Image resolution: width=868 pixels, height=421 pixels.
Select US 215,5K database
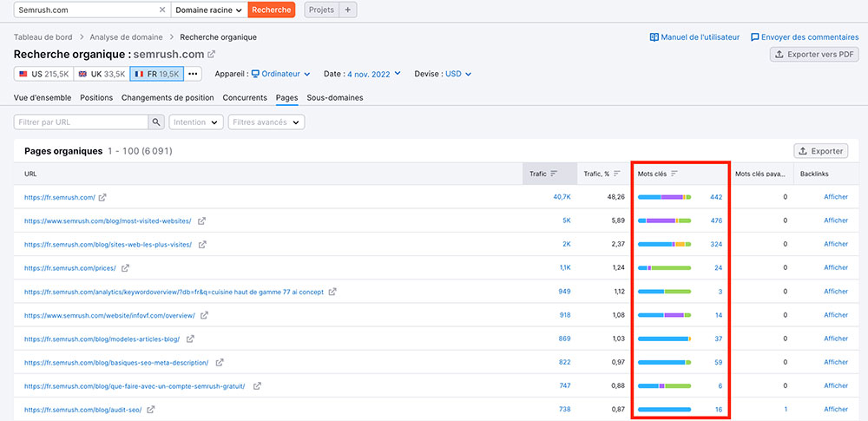pyautogui.click(x=43, y=74)
